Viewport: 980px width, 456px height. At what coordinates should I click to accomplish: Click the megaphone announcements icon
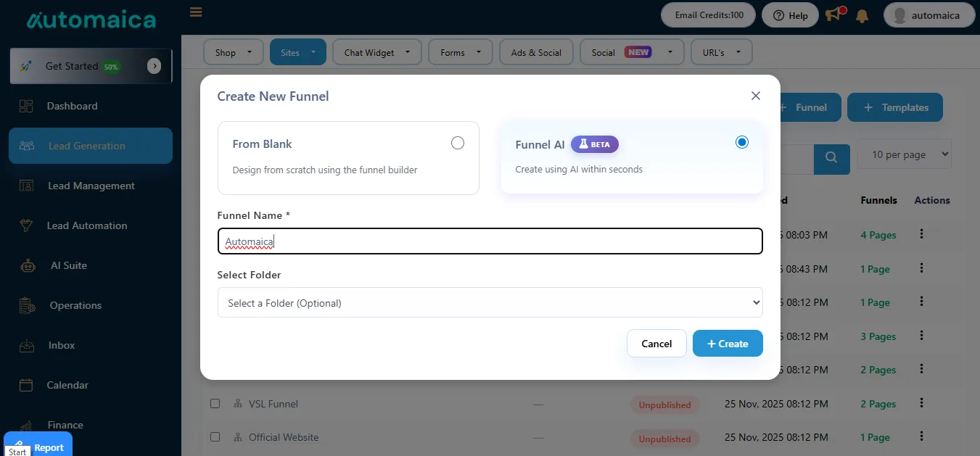834,14
